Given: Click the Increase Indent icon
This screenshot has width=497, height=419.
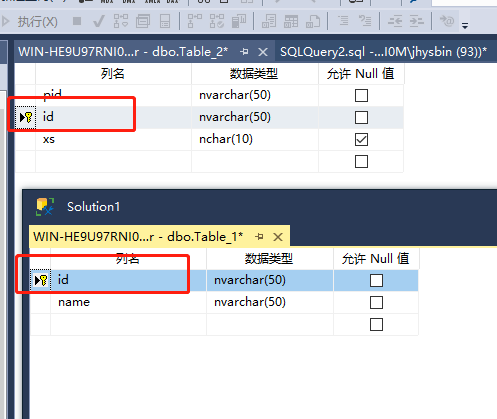Looking at the screenshot, I should point(417,21).
